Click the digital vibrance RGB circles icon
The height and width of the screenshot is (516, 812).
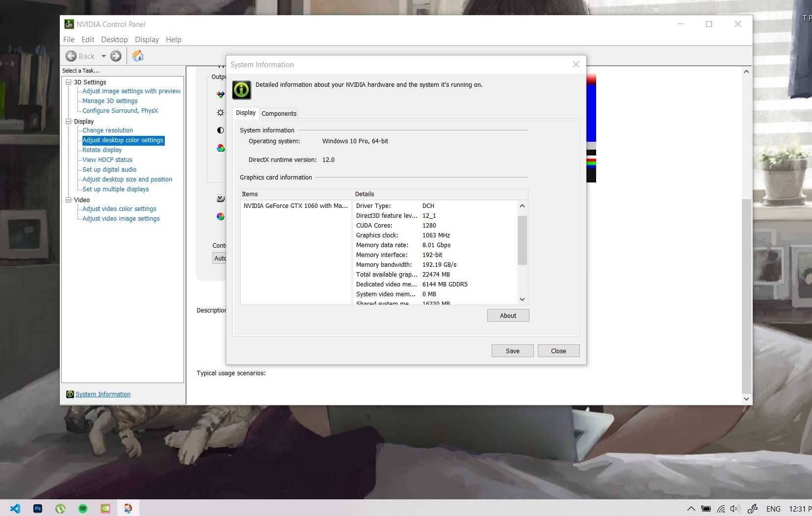[221, 148]
